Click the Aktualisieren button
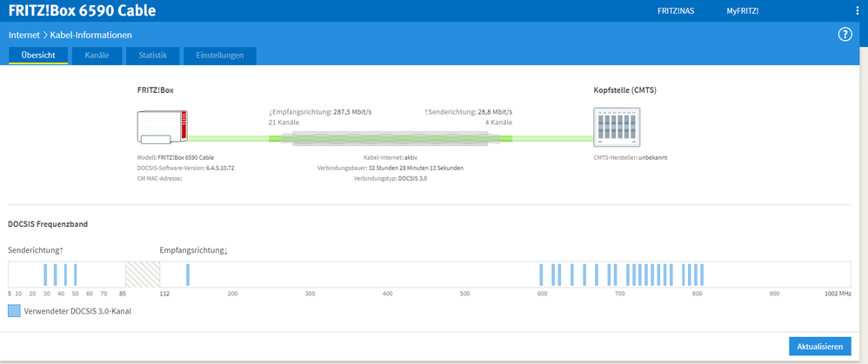This screenshot has height=364, width=868. pyautogui.click(x=820, y=347)
